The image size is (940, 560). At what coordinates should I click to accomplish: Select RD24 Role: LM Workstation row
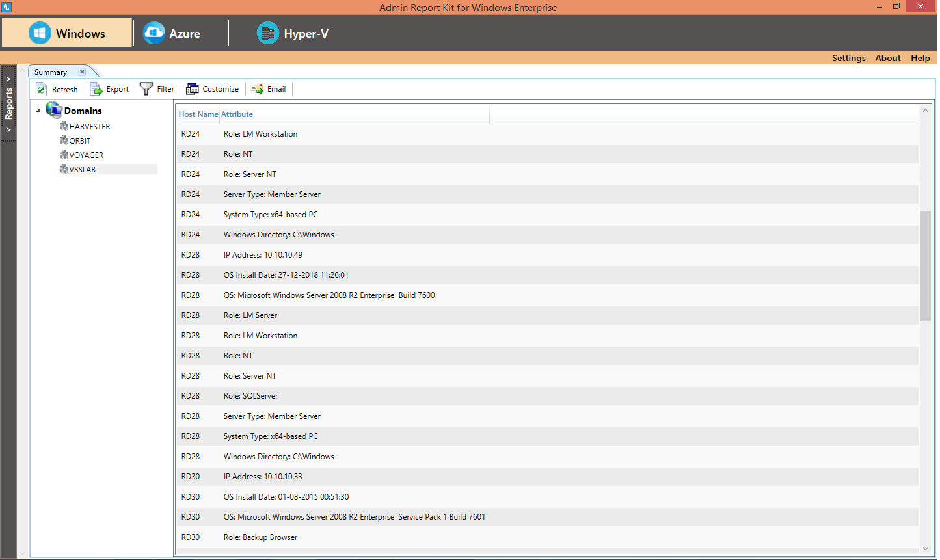(x=548, y=134)
